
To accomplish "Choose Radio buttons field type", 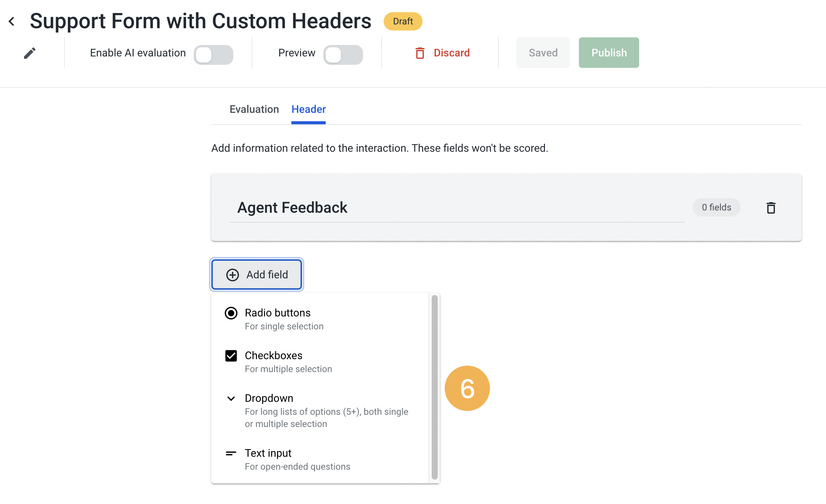I will click(x=320, y=319).
